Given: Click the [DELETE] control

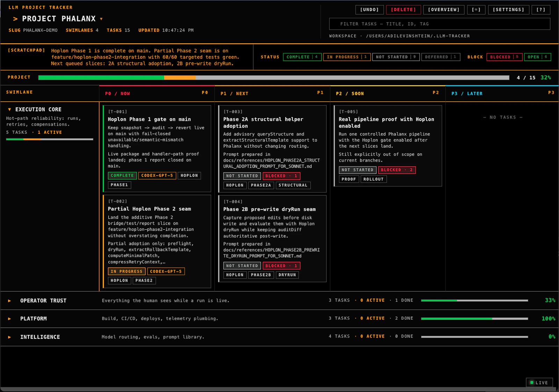Looking at the screenshot, I should [403, 9].
